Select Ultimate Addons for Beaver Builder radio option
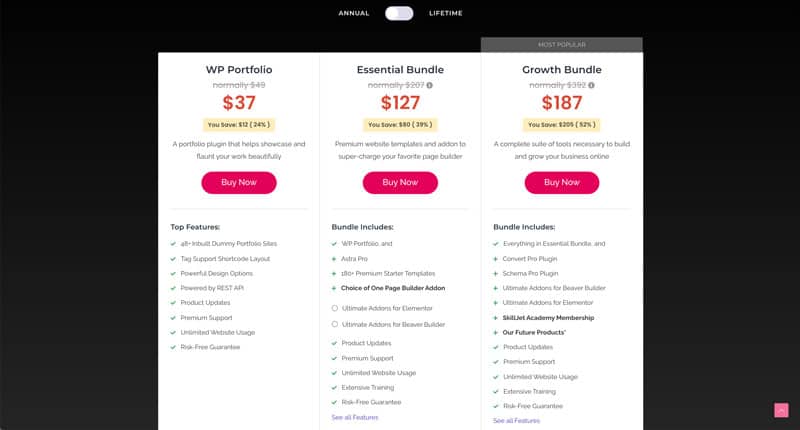 point(335,324)
